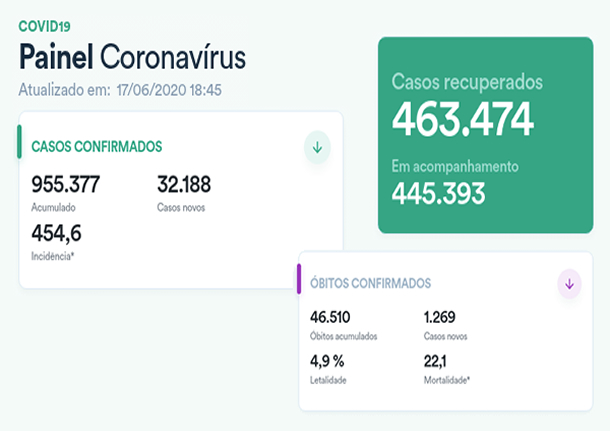
Task: Select the 463.474 recovered cases number
Action: pos(463,119)
